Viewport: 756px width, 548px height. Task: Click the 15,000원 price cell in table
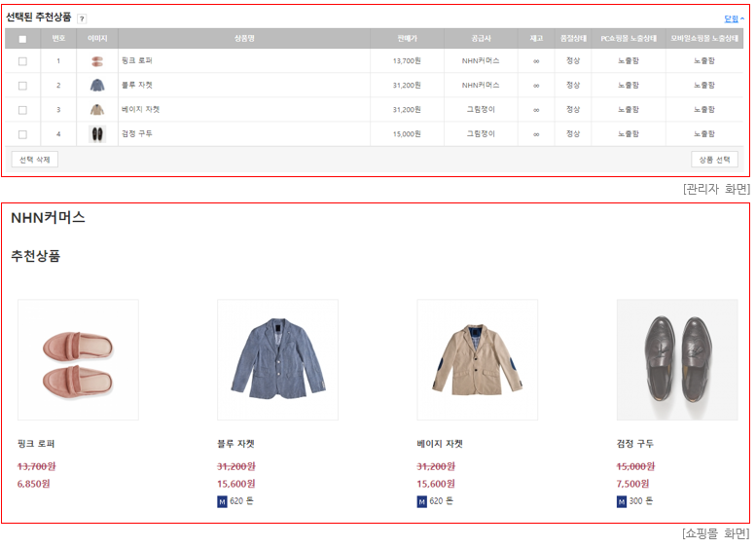407,134
